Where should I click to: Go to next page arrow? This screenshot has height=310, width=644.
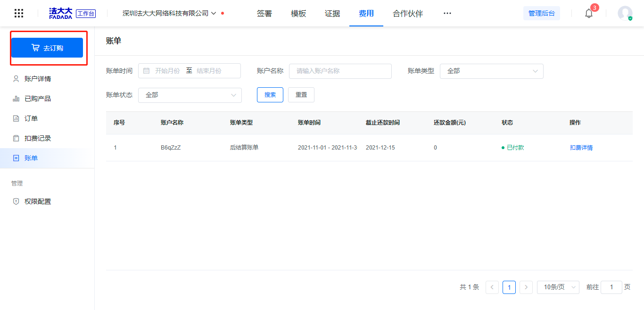[526, 287]
